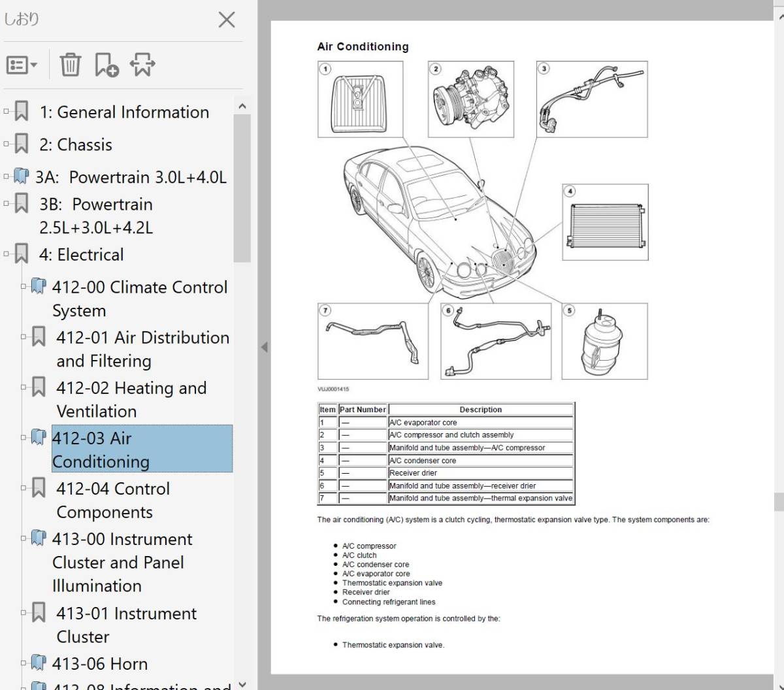Delete the selected bookmark with trash icon
This screenshot has width=784, height=690.
tap(71, 65)
